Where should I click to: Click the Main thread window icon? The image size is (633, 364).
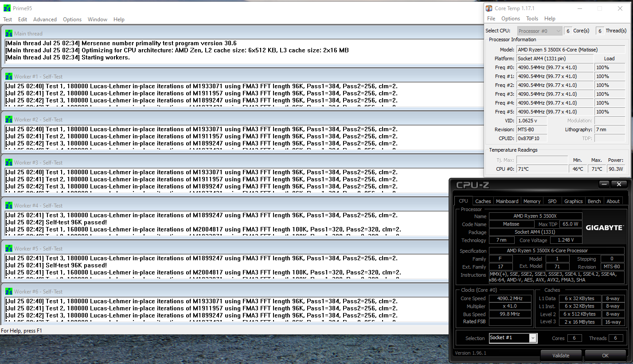click(x=9, y=33)
